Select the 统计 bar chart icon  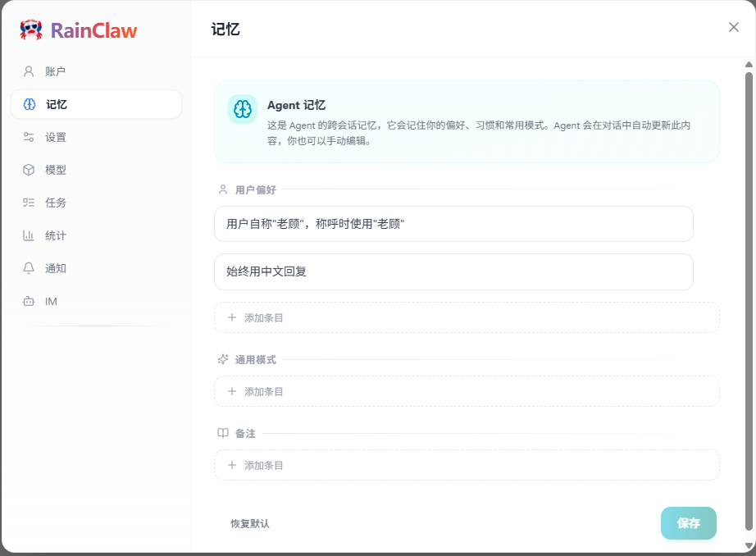tap(27, 235)
